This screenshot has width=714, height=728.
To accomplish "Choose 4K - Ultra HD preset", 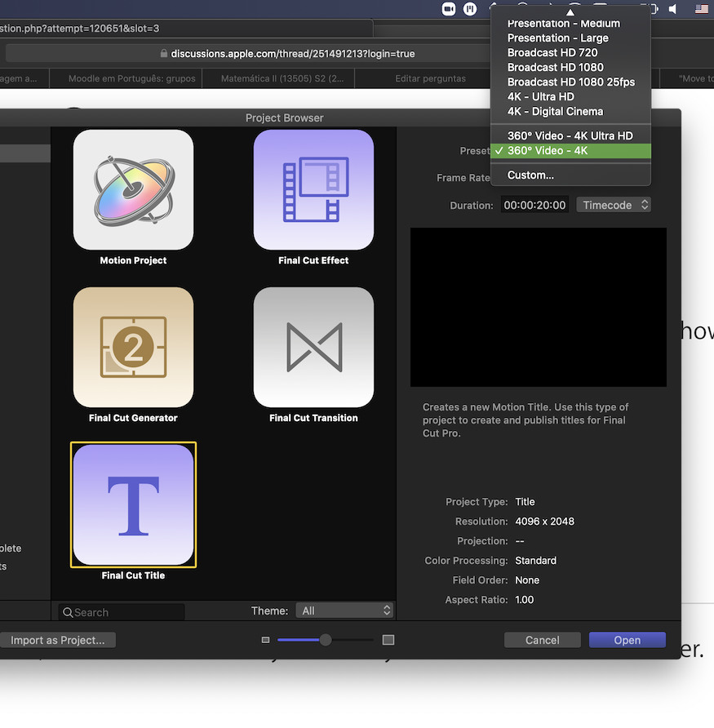I will [570, 96].
